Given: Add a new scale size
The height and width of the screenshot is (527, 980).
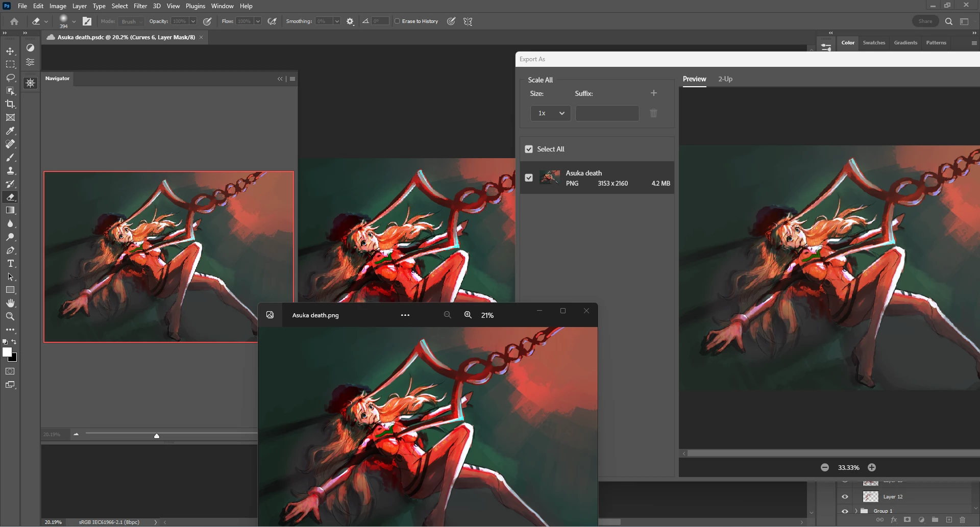Looking at the screenshot, I should pyautogui.click(x=654, y=93).
